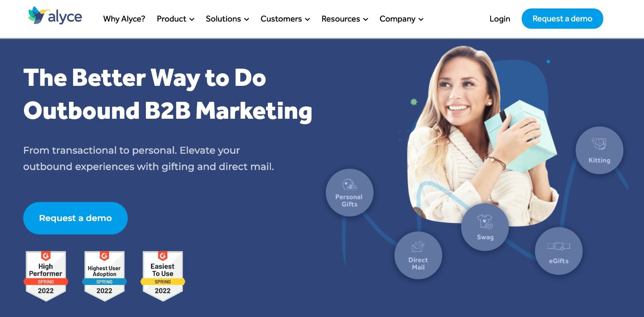Click the Easiest To Use badge
Viewport: 644px width, 317px height.
163,276
